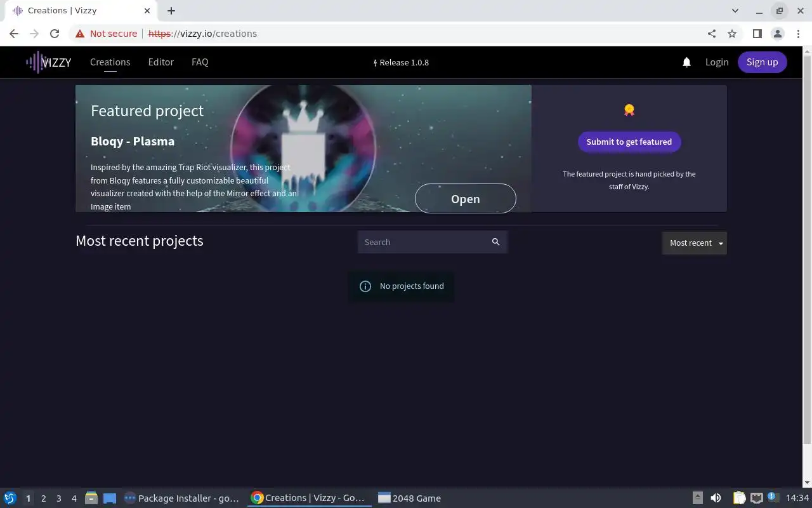Click the network tray icon
Image resolution: width=812 pixels, height=508 pixels.
click(x=756, y=498)
